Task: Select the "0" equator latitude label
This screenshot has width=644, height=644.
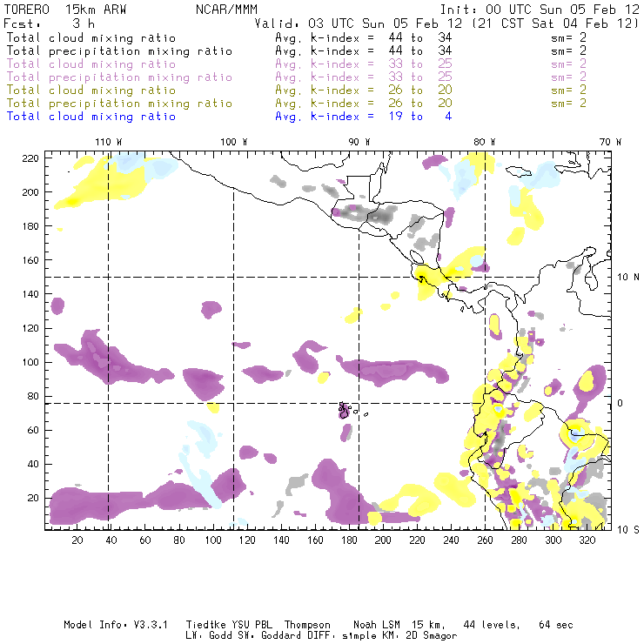Action: coord(620,403)
